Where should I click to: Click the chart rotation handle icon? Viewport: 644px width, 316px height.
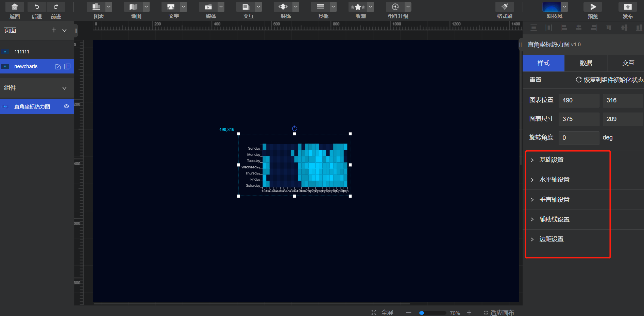[x=294, y=128]
